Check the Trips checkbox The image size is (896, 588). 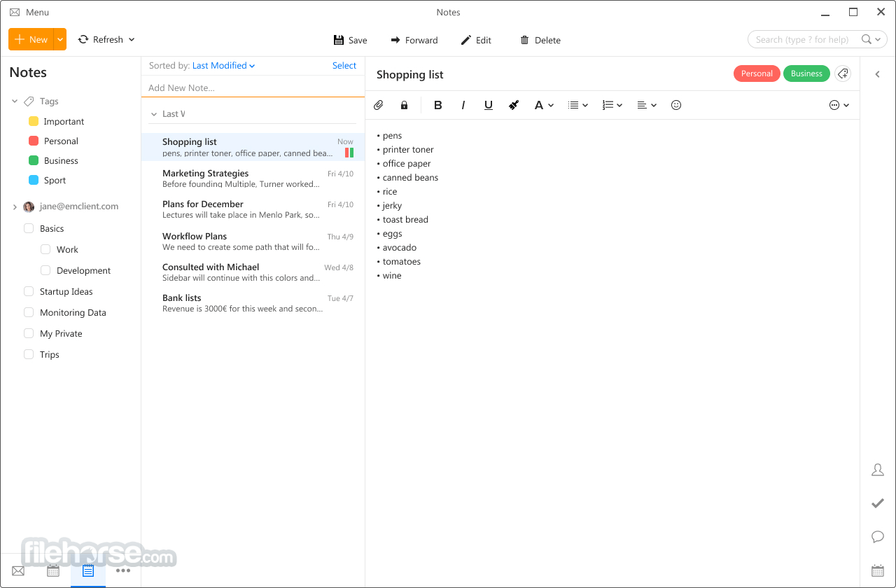[x=29, y=354]
